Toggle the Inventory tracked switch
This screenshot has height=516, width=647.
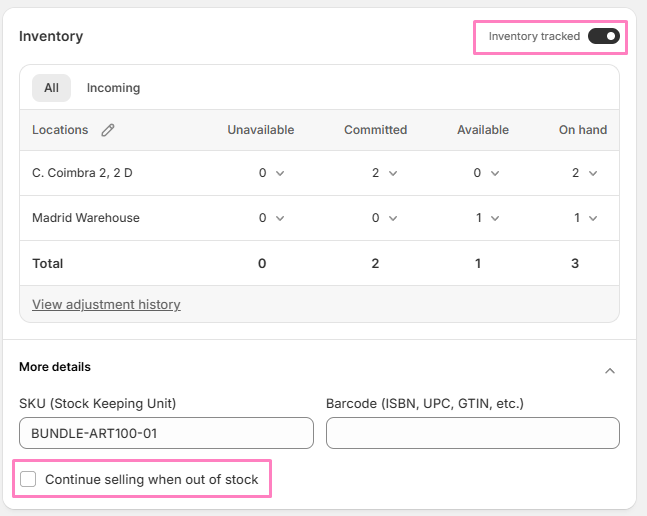(x=604, y=37)
